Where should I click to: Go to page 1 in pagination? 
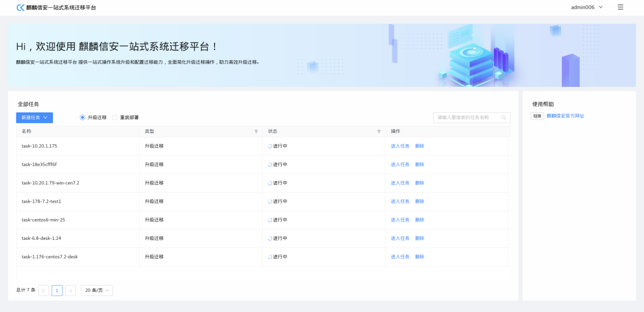point(57,291)
